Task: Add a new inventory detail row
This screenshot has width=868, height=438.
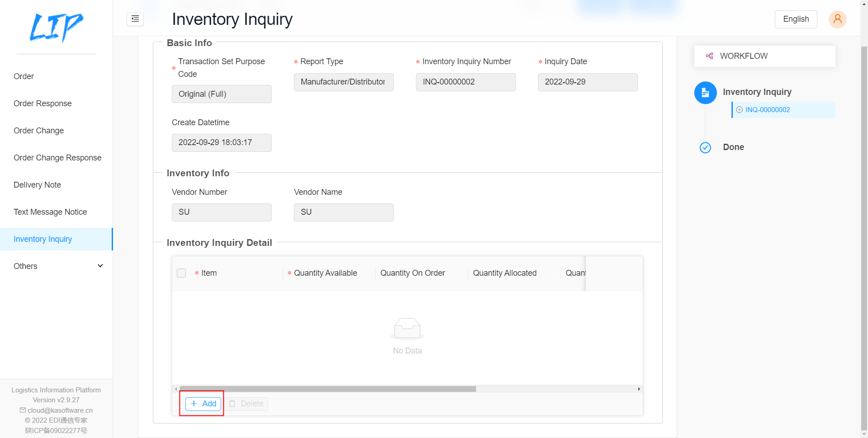Action: (x=203, y=404)
